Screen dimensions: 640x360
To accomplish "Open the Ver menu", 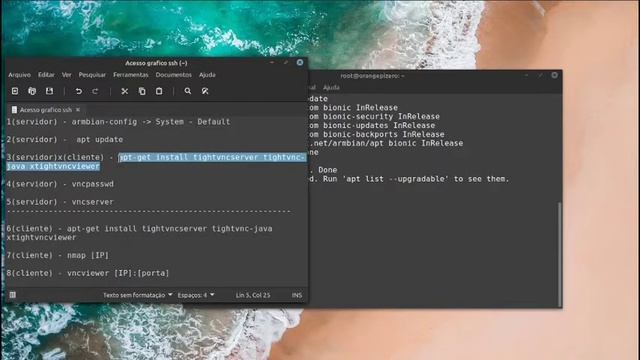I will pos(67,75).
